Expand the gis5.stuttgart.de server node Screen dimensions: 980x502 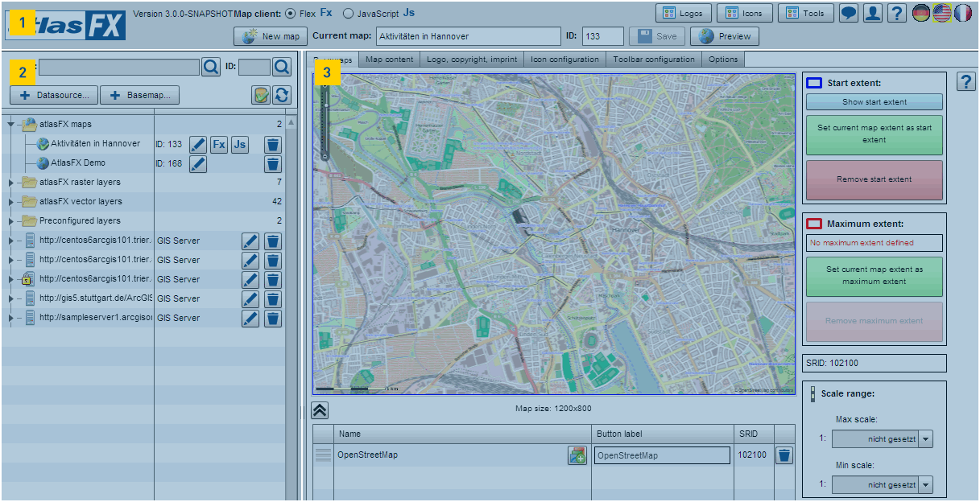coord(11,298)
